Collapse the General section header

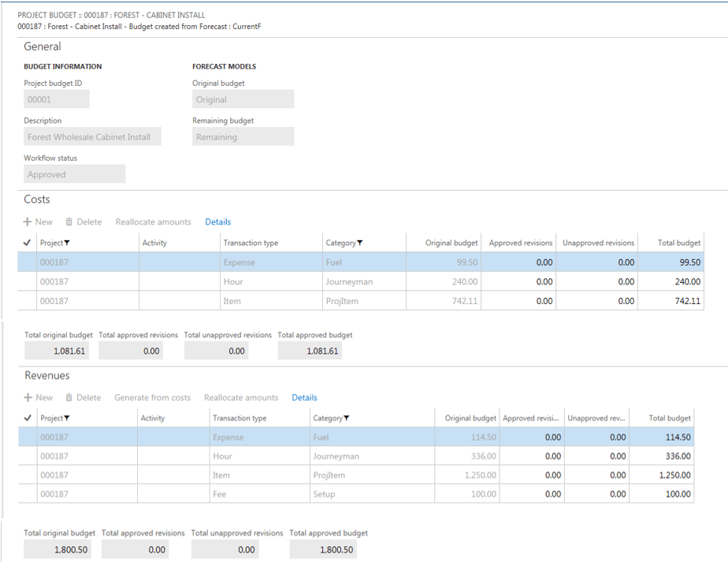(x=43, y=46)
